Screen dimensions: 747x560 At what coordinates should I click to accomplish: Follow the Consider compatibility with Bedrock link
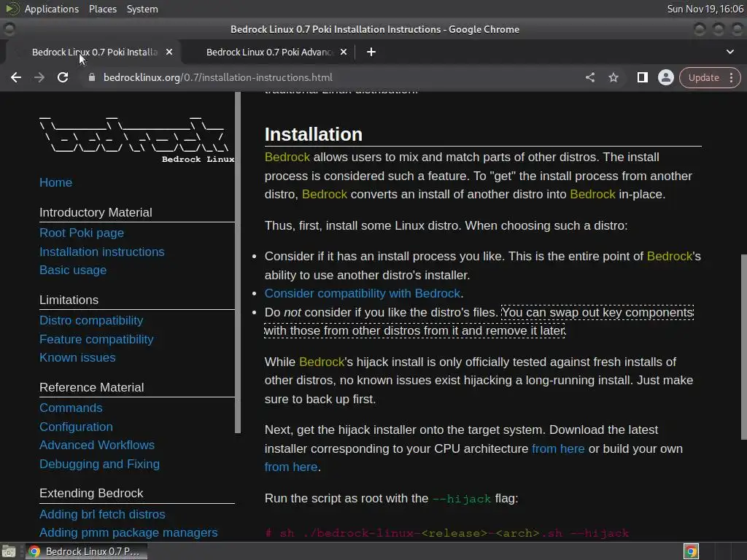point(363,293)
